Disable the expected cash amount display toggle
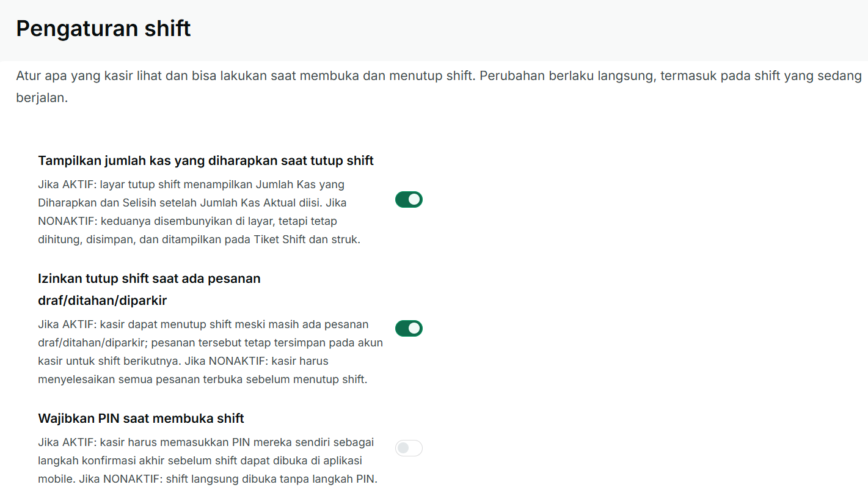The image size is (868, 490). 409,200
